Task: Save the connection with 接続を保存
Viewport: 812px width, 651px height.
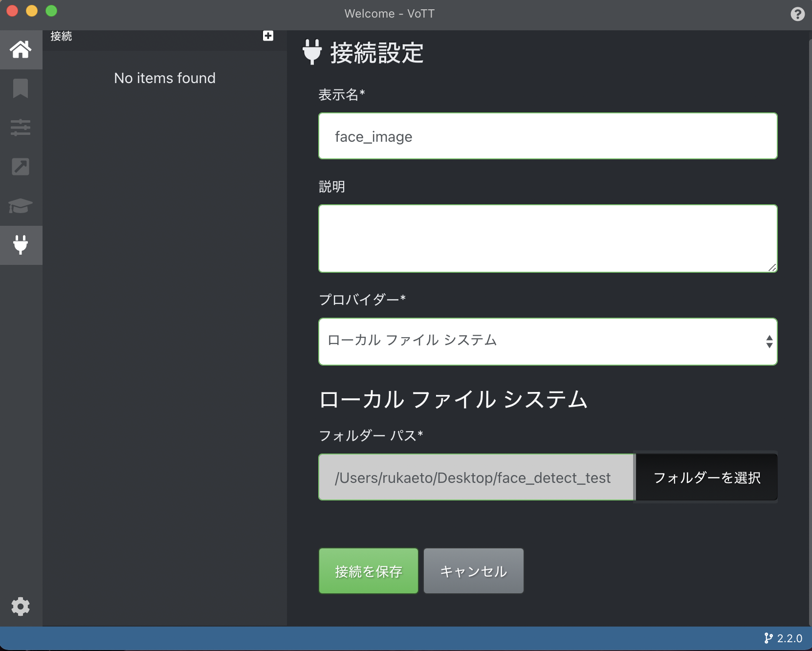Action: click(369, 570)
